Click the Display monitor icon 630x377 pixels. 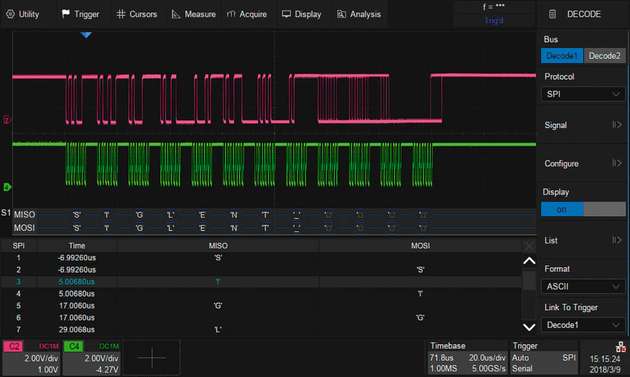(x=286, y=14)
